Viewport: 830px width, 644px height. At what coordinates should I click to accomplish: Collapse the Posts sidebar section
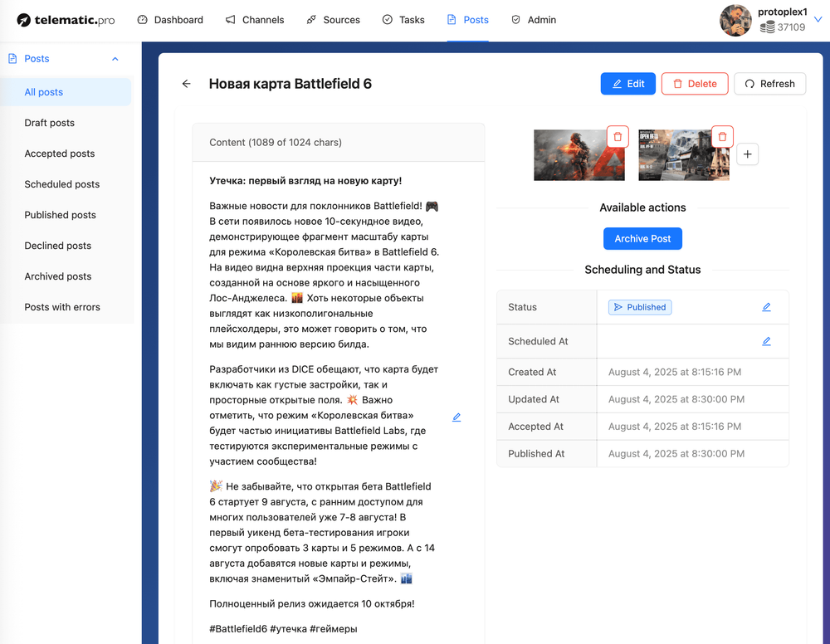pyautogui.click(x=115, y=59)
